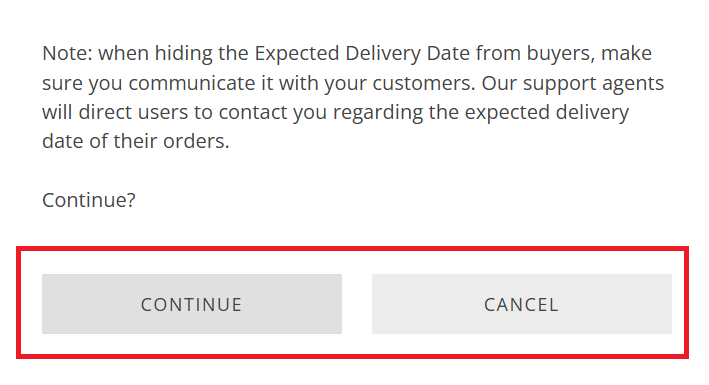Click "Expected Delivery Date" in the note text

pos(362,54)
